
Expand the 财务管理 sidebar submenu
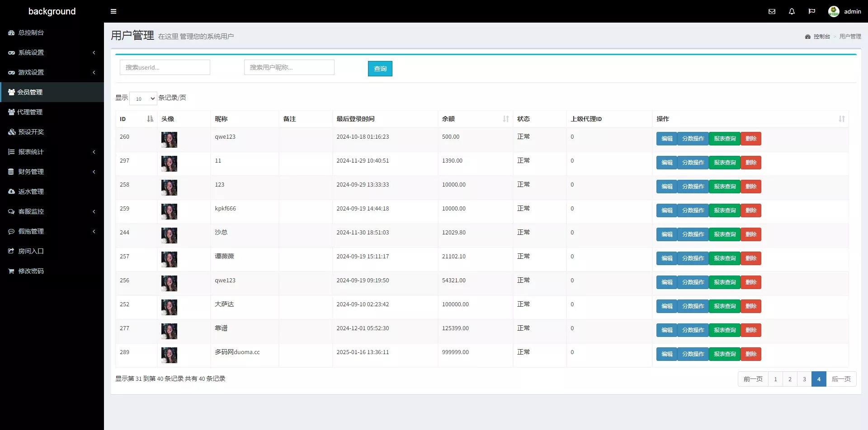pos(52,172)
